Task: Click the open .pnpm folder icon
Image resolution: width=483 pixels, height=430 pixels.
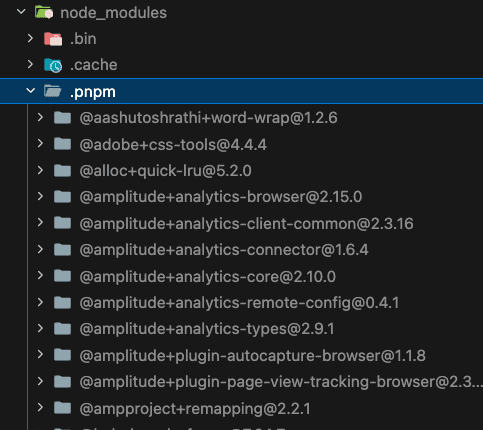Action: [x=53, y=91]
